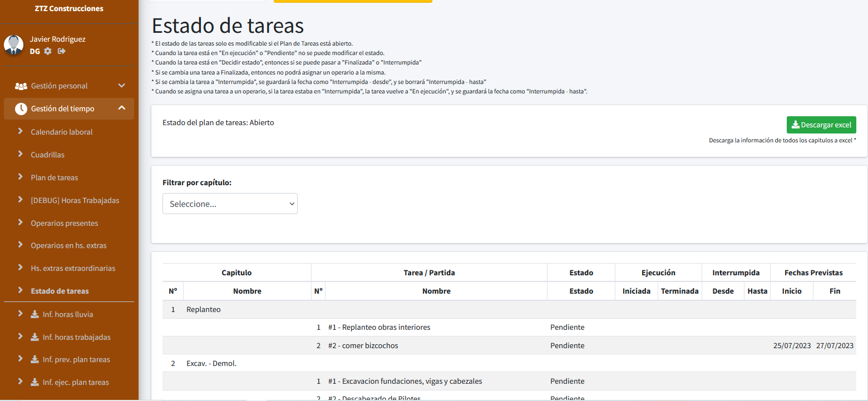
Task: Click the Estado de tareas page heading
Action: pyautogui.click(x=228, y=26)
